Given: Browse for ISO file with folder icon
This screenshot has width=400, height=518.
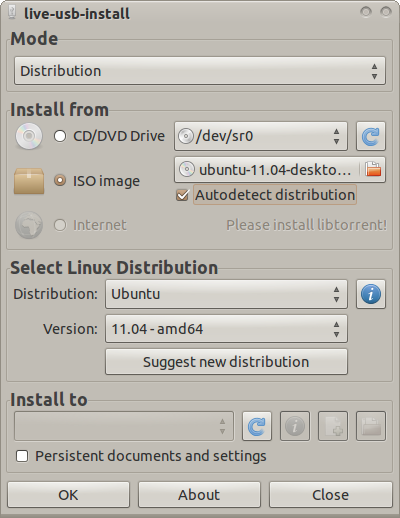Looking at the screenshot, I should 373,169.
